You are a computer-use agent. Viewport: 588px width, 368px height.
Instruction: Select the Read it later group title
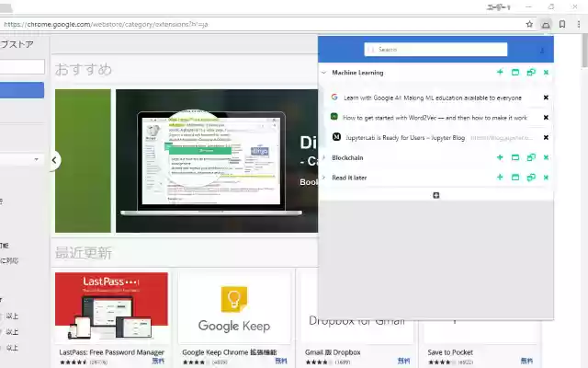point(349,178)
